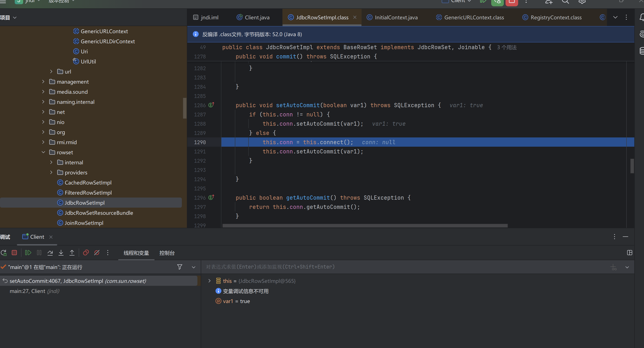Expand the management folder
This screenshot has width=644, height=348.
point(43,82)
